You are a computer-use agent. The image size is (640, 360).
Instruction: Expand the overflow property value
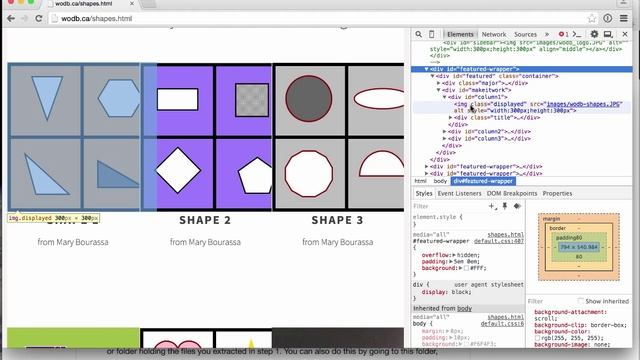[x=454, y=255]
